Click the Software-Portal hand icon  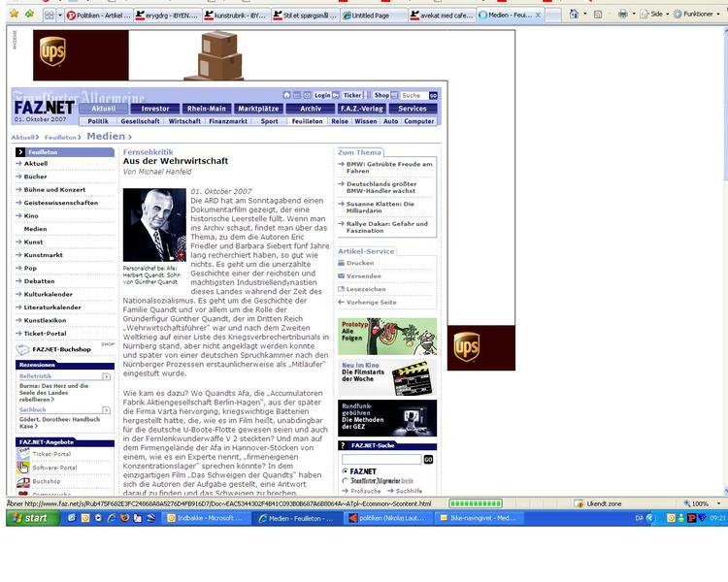tap(23, 468)
